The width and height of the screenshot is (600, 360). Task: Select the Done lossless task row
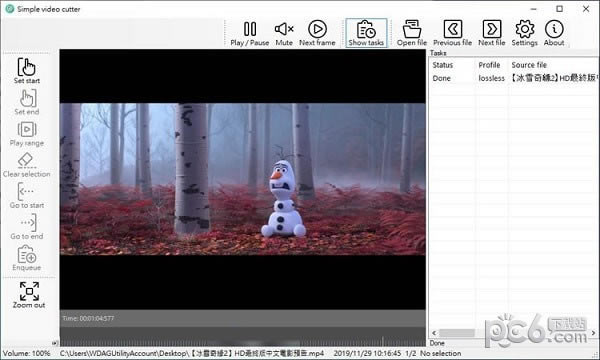pos(514,78)
